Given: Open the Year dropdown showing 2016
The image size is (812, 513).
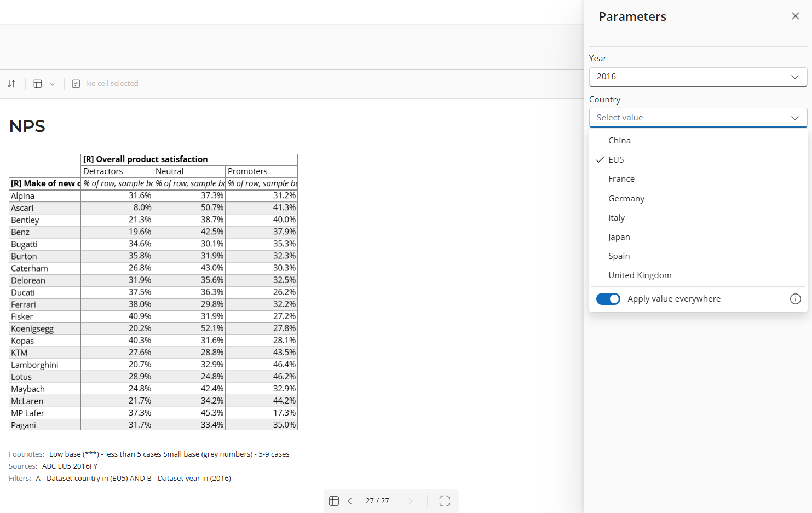Looking at the screenshot, I should [x=698, y=77].
